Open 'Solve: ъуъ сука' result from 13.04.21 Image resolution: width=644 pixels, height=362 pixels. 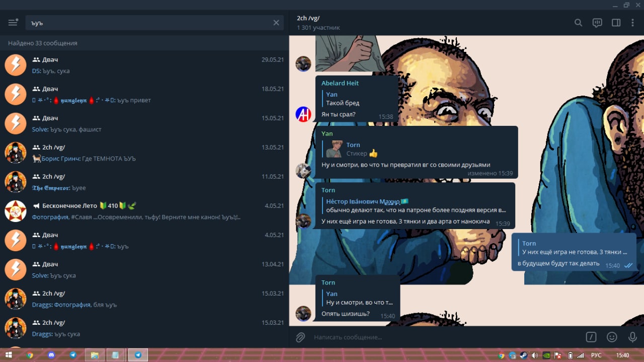pyautogui.click(x=144, y=269)
